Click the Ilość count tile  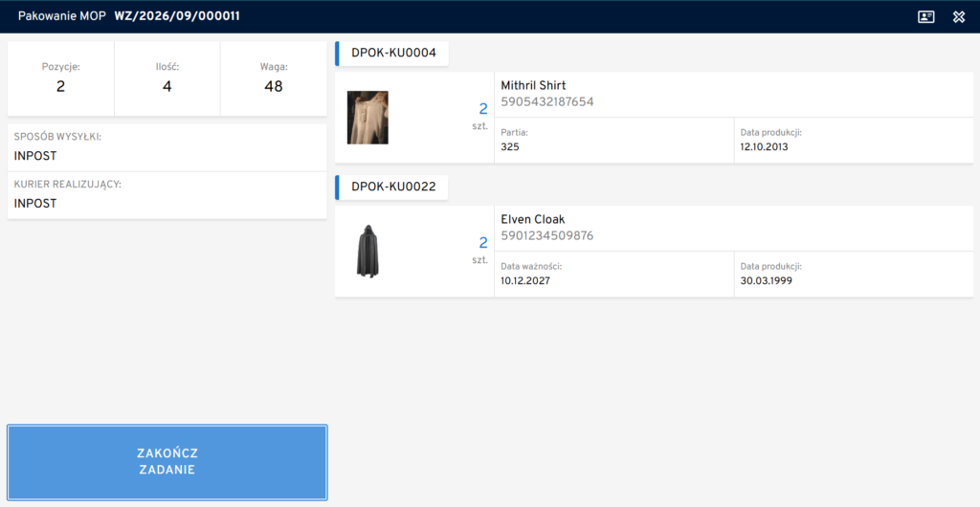[167, 78]
